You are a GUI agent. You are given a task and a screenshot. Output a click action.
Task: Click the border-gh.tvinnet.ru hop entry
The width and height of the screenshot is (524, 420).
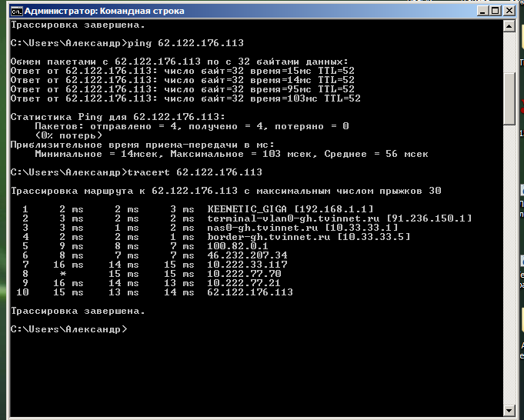[270, 237]
